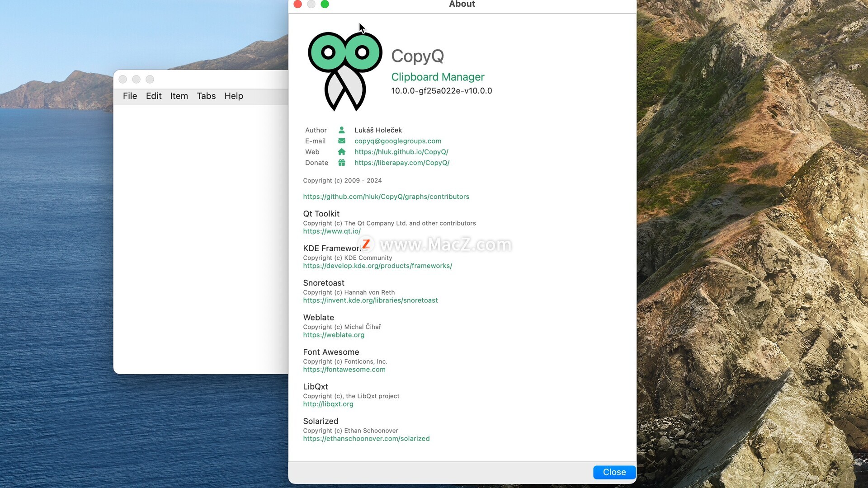Click 'Copyright (c) KDE Community' text
868x488 pixels.
point(347,258)
